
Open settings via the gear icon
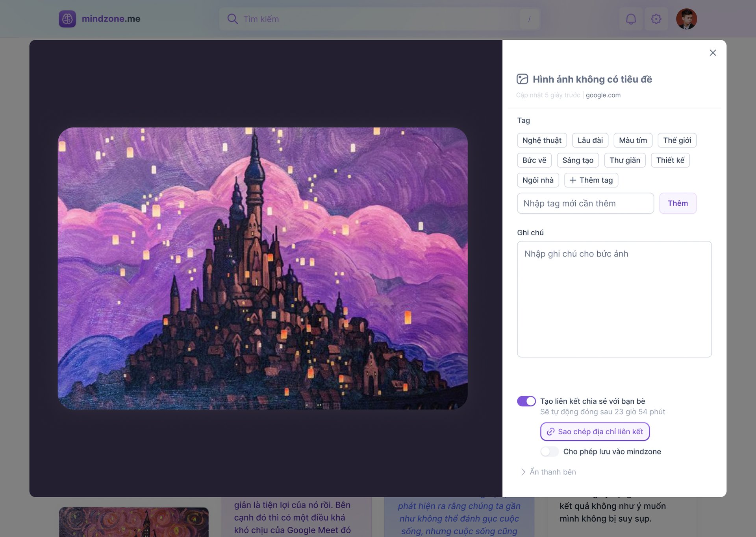pos(656,19)
